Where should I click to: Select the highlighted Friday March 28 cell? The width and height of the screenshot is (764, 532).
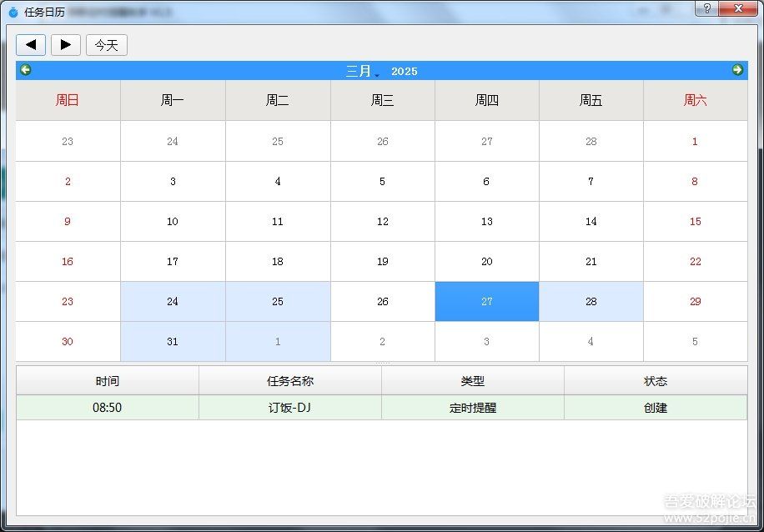[591, 302]
